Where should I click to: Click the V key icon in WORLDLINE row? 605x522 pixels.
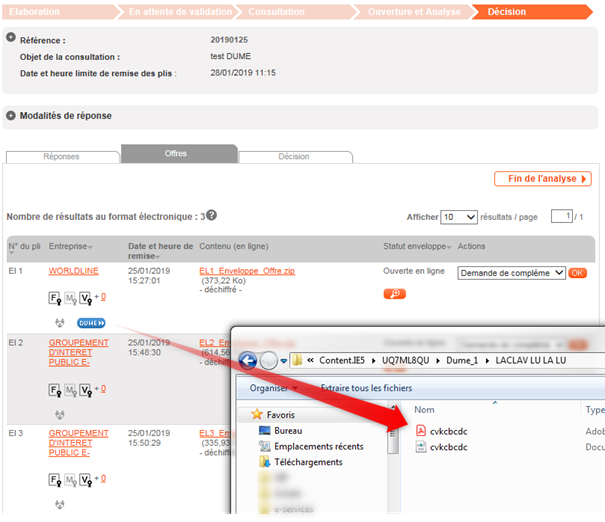tap(86, 297)
